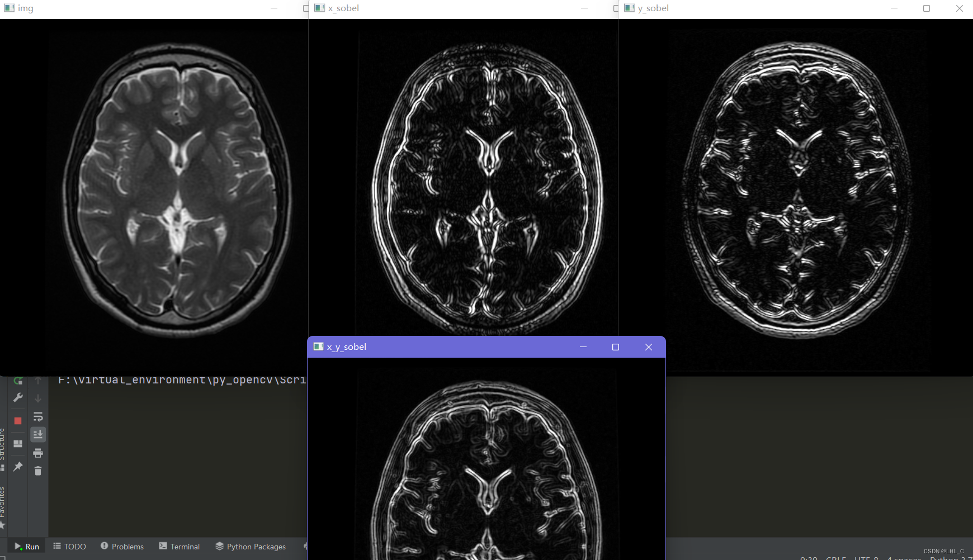Toggle scroll to end of console output
Viewport: 973px width, 560px height.
[38, 435]
